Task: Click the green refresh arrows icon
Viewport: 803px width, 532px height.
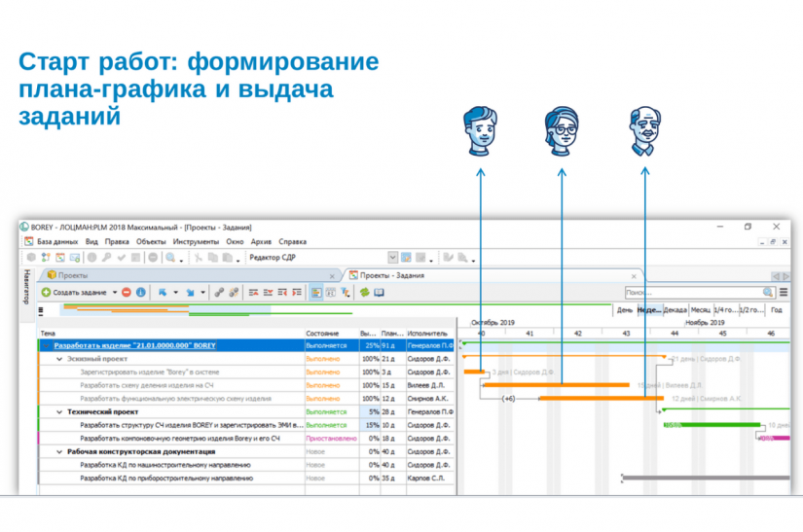Action: pos(365,292)
